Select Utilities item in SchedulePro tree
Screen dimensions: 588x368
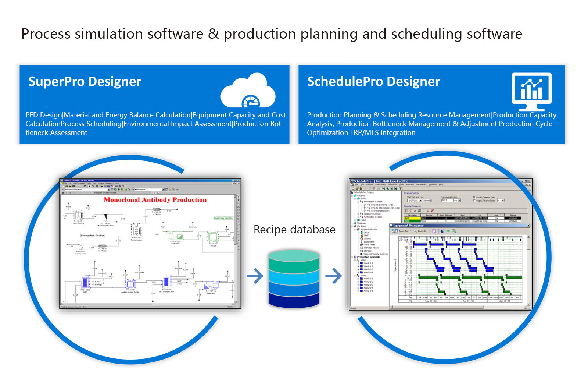(x=366, y=238)
